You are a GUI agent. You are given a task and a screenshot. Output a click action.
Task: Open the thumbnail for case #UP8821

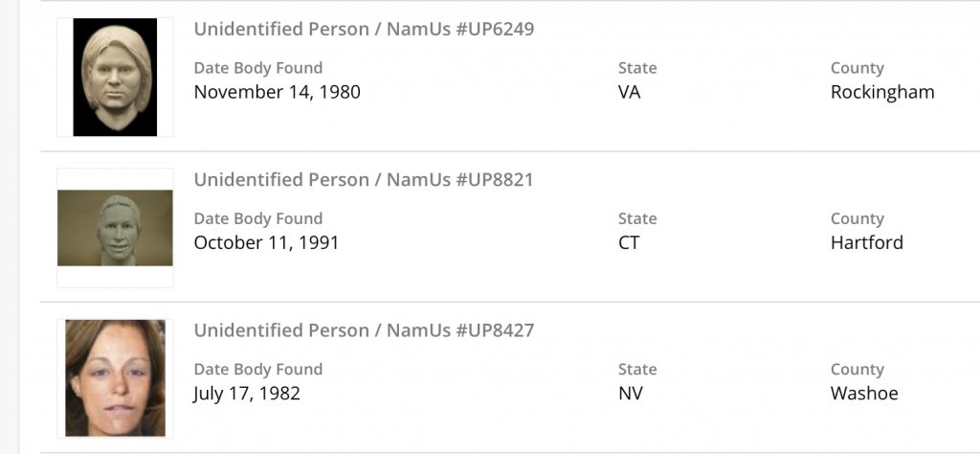(x=115, y=228)
